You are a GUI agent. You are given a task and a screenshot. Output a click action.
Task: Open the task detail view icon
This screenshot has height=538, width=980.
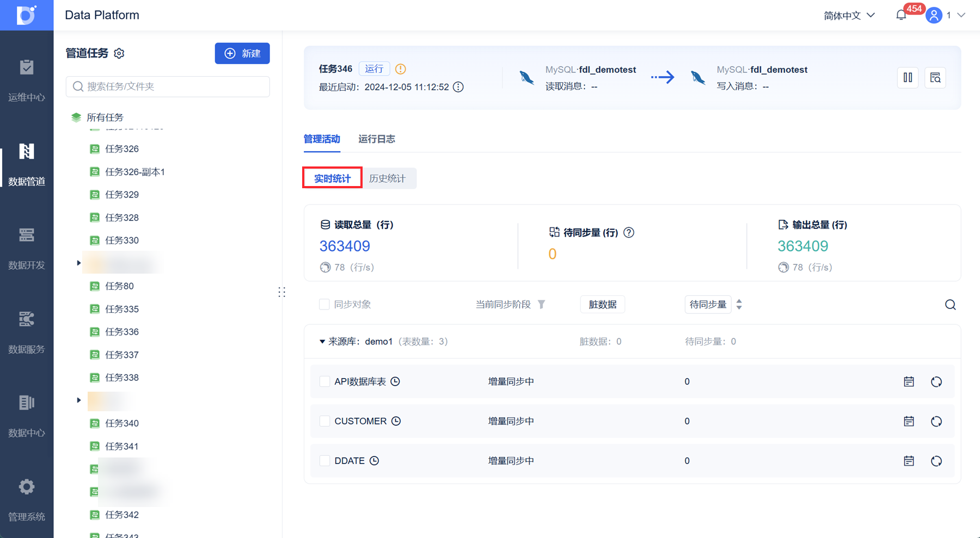(x=935, y=78)
